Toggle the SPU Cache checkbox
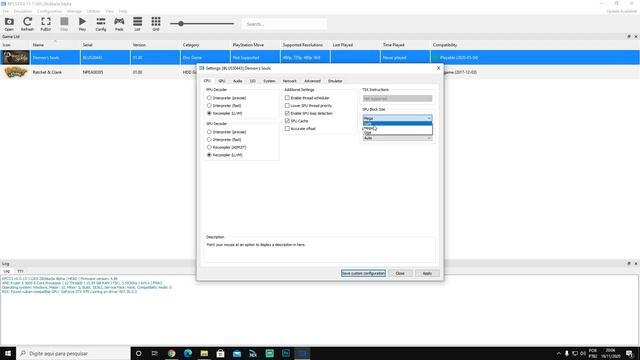Image resolution: width=640 pixels, height=360 pixels. tap(287, 121)
